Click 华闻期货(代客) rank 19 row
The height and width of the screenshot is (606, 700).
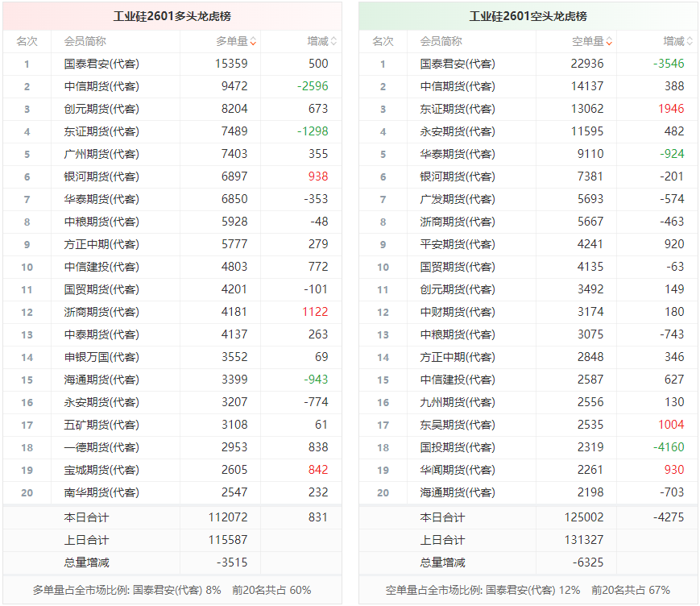click(x=528, y=470)
